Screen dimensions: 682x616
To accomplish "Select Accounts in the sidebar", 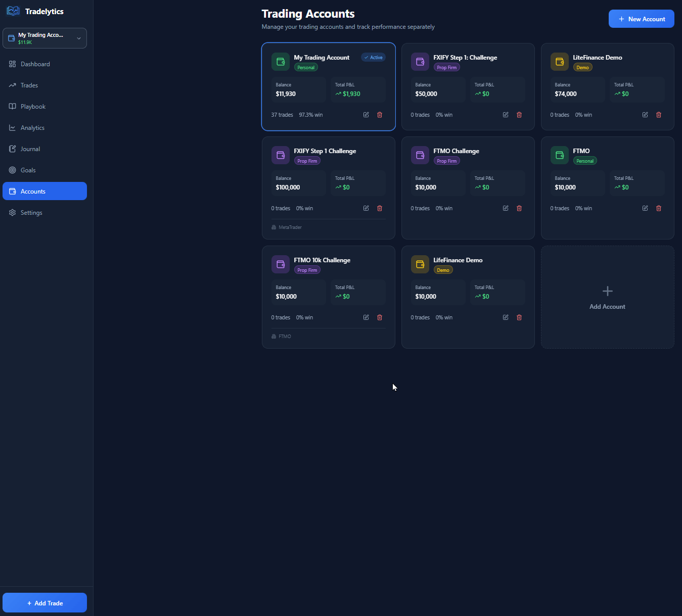I will 44,191.
